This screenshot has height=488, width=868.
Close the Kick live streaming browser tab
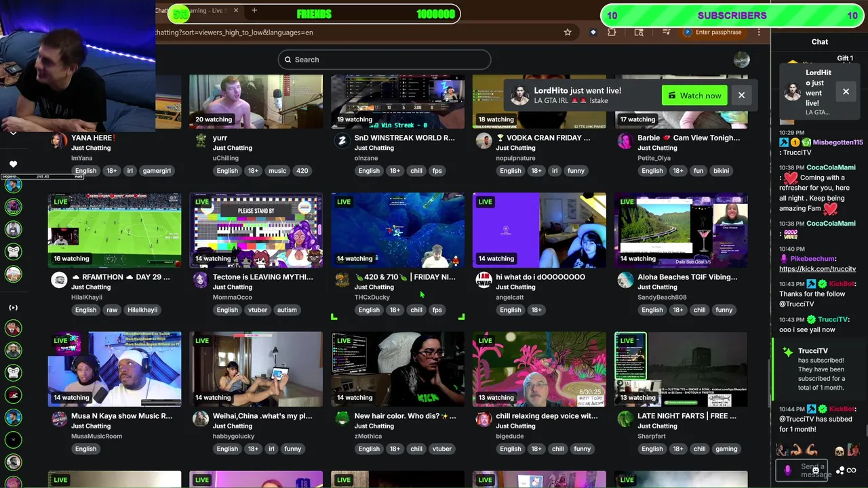(x=236, y=10)
